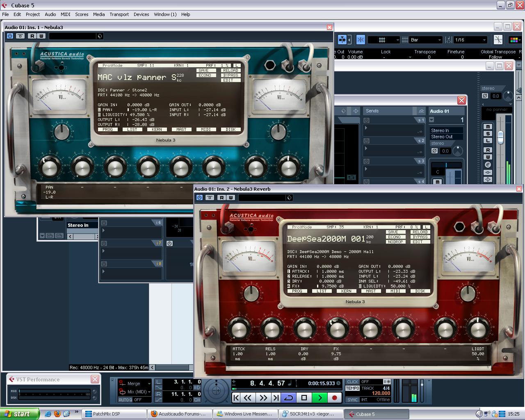Viewport: 525px width, 420px height.
Task: Start playback with the green play button
Action: (x=321, y=397)
